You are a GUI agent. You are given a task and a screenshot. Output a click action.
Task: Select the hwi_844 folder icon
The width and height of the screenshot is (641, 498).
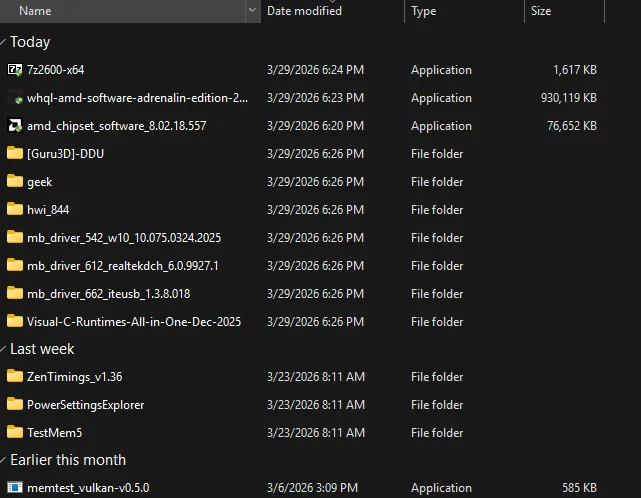(15, 210)
